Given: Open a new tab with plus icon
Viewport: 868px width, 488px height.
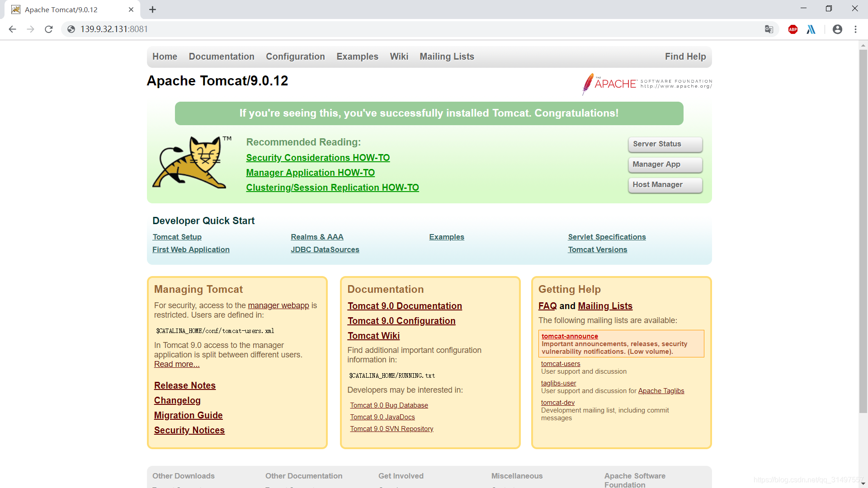Looking at the screenshot, I should click(x=152, y=9).
